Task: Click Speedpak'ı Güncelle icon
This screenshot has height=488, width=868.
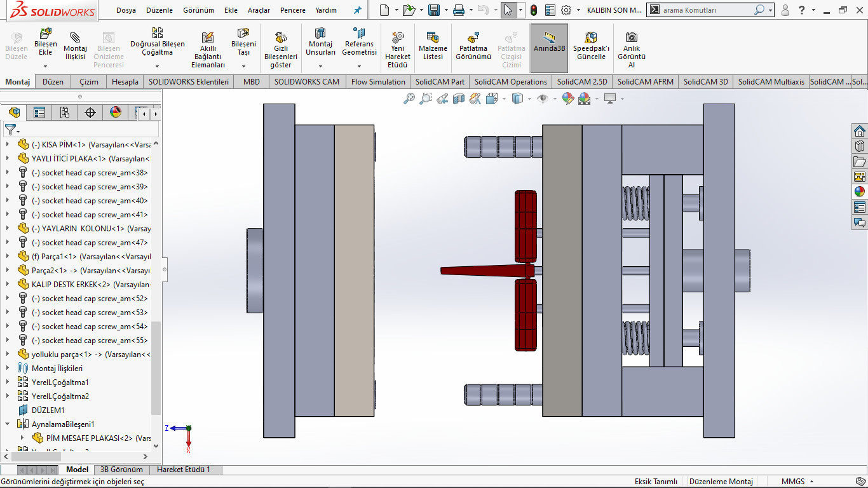Action: (x=591, y=37)
